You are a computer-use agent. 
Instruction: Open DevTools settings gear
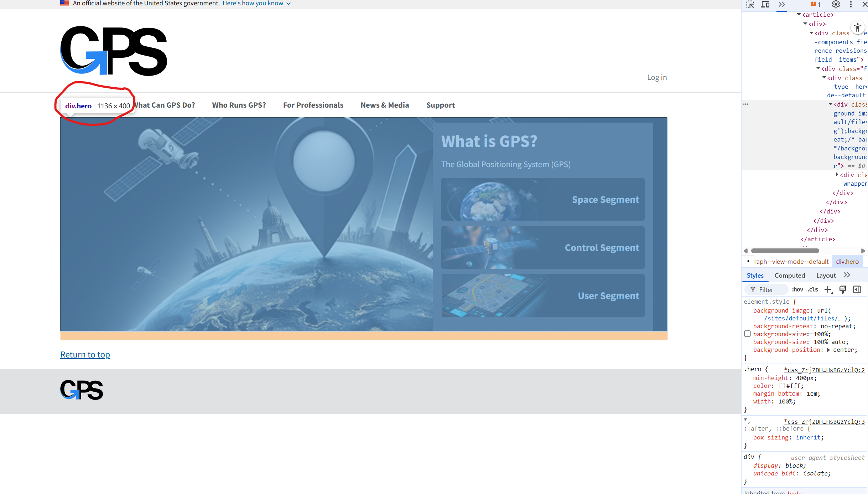point(836,4)
